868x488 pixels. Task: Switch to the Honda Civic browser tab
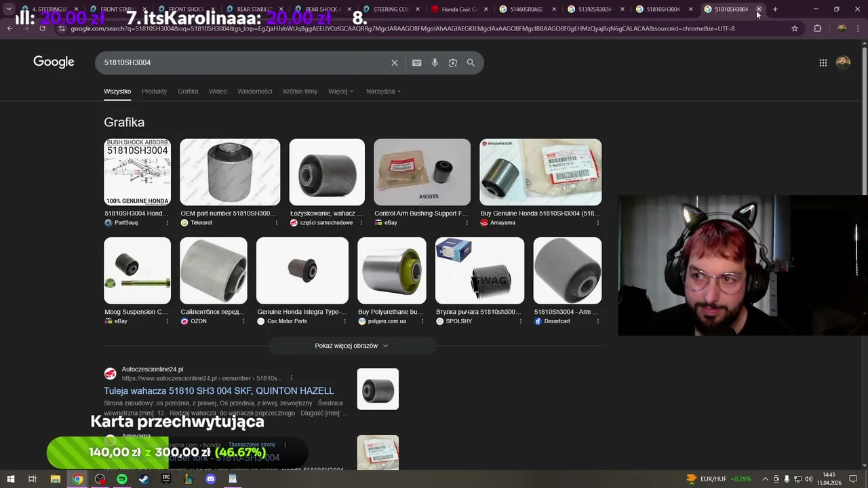(459, 9)
